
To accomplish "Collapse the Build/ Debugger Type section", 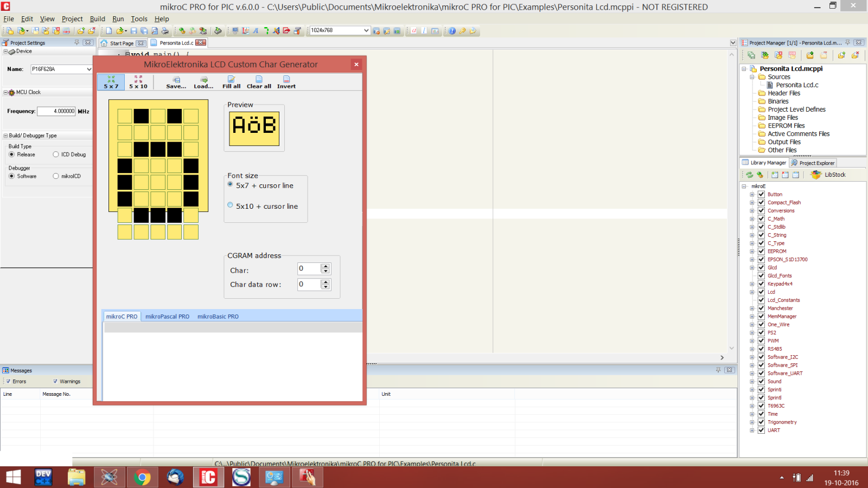I will (x=5, y=136).
